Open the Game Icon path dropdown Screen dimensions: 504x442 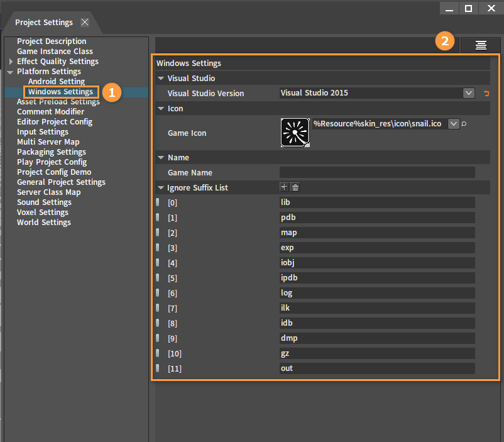tap(453, 123)
